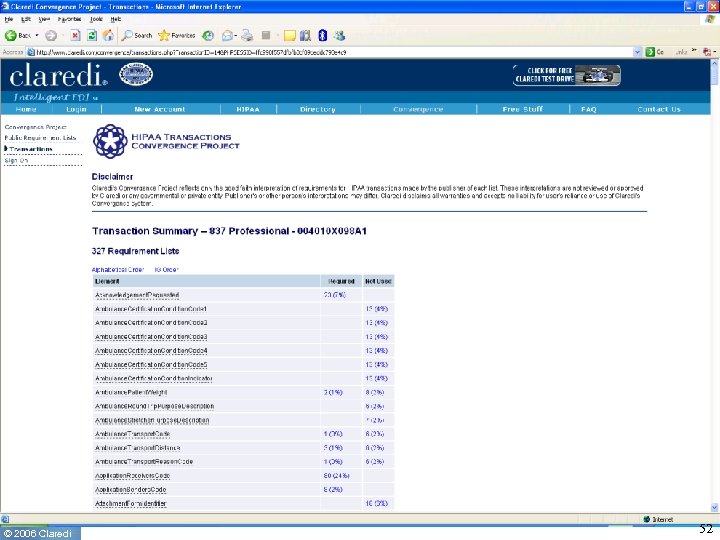This screenshot has height=540, width=720.
Task: Click the page scrollbar up arrow
Action: (714, 63)
